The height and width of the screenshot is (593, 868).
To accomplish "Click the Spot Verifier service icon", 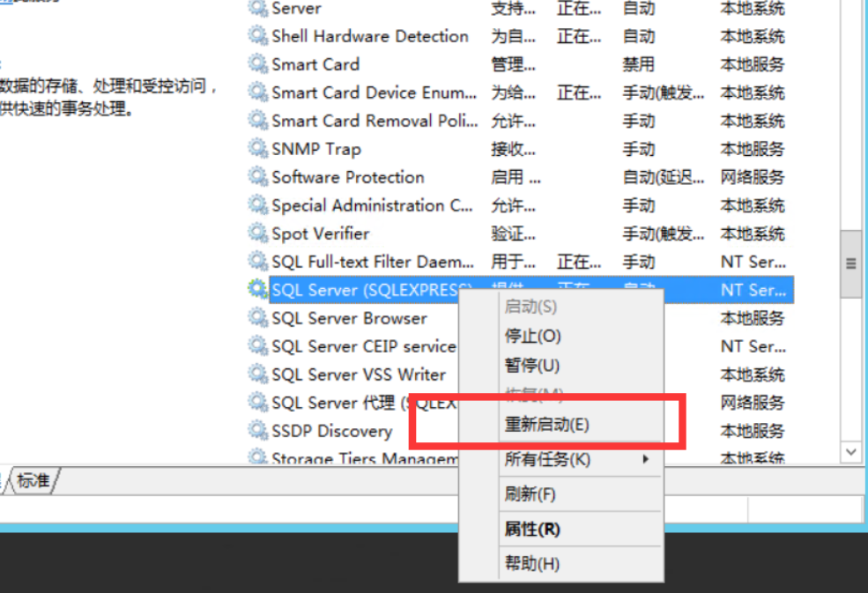I will pos(257,233).
